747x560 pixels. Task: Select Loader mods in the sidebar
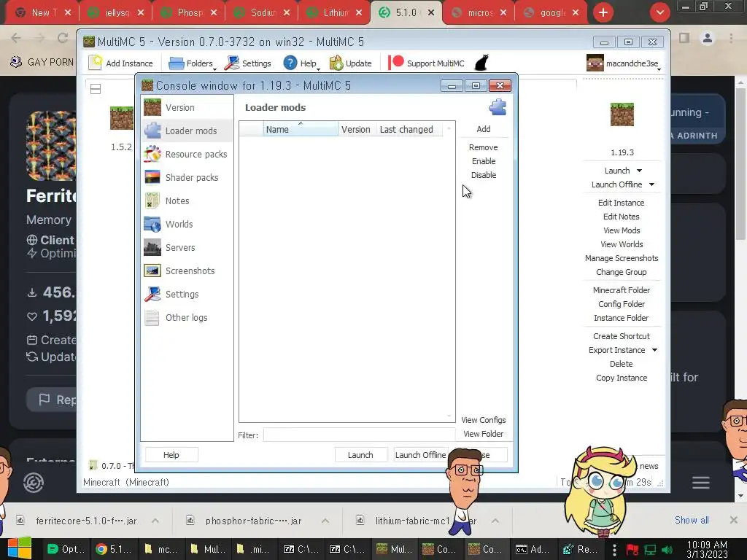[187, 131]
